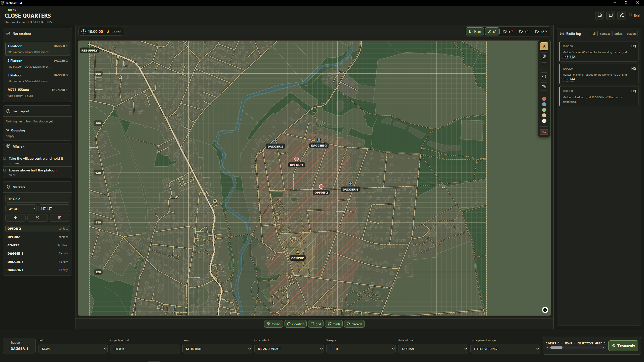Screen dimensions: 644x362
Task: Delete marker with the trash icon
Action: [x=60, y=218]
